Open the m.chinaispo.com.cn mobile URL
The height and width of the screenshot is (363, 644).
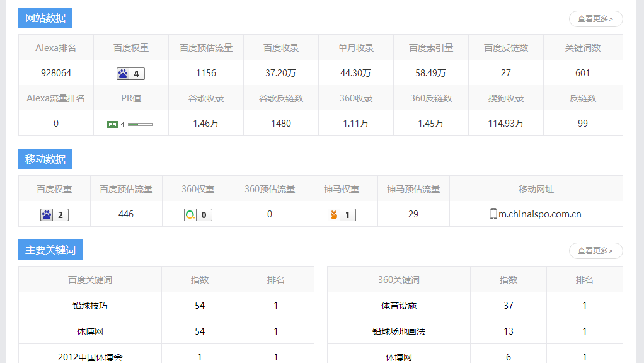click(x=539, y=214)
